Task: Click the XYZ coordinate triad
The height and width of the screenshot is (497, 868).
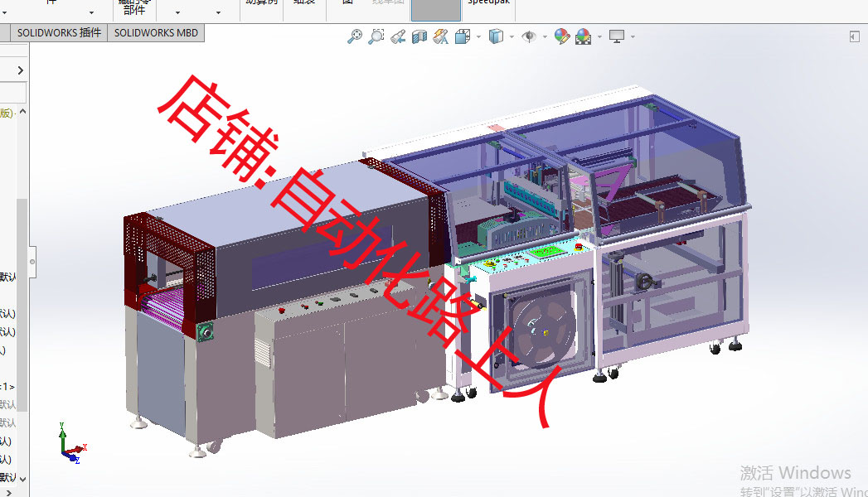Action: pos(72,444)
